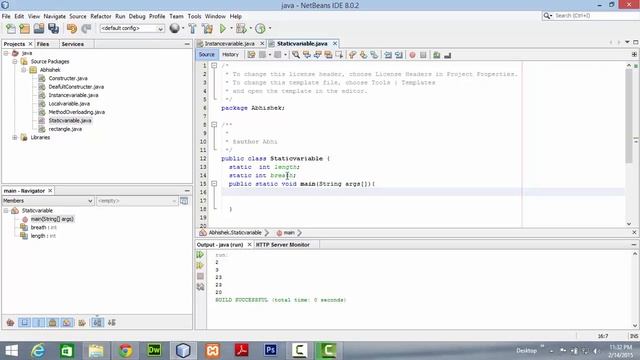The width and height of the screenshot is (640, 360).
Task: Toggle Rectangular Selection in editor toolbar
Action: point(339,55)
